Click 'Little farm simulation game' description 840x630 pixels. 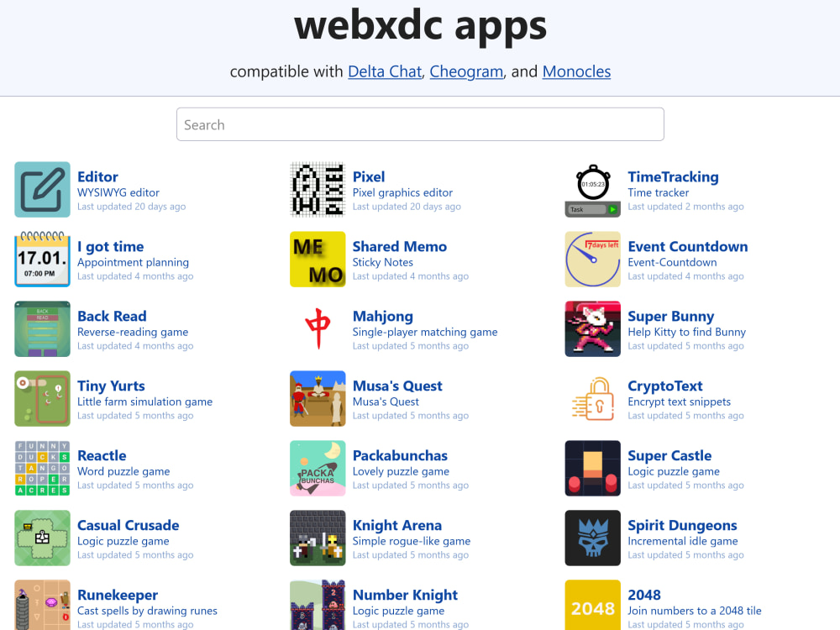click(x=144, y=402)
